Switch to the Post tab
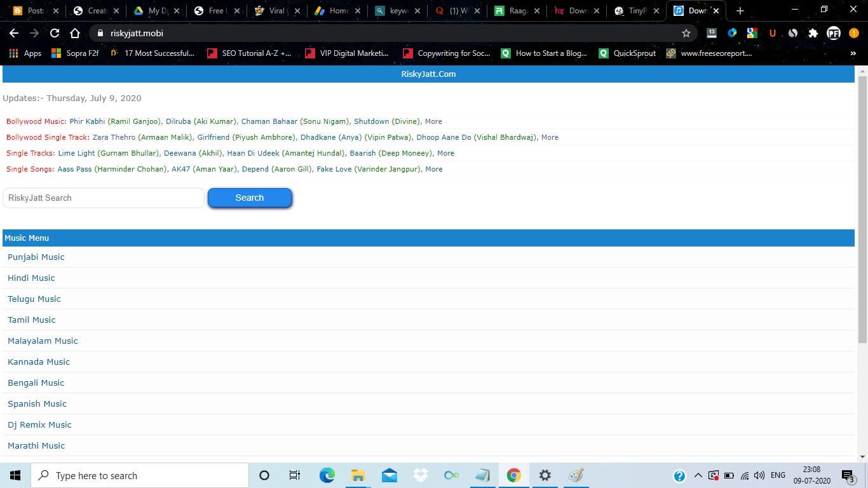This screenshot has width=868, height=488. (35, 11)
